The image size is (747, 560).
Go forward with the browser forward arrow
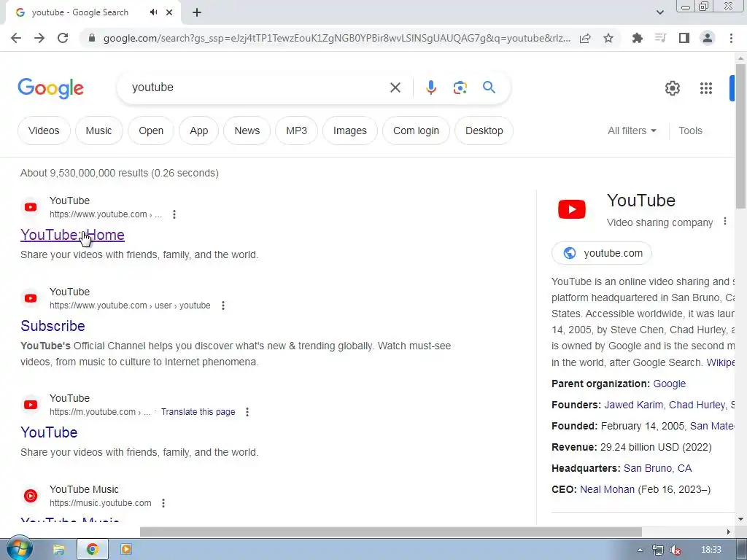(39, 38)
